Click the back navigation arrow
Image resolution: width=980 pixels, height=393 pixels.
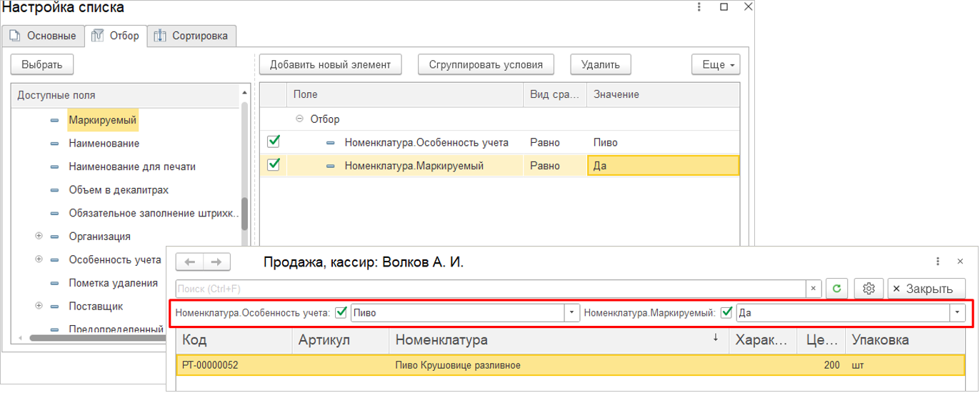tap(189, 262)
